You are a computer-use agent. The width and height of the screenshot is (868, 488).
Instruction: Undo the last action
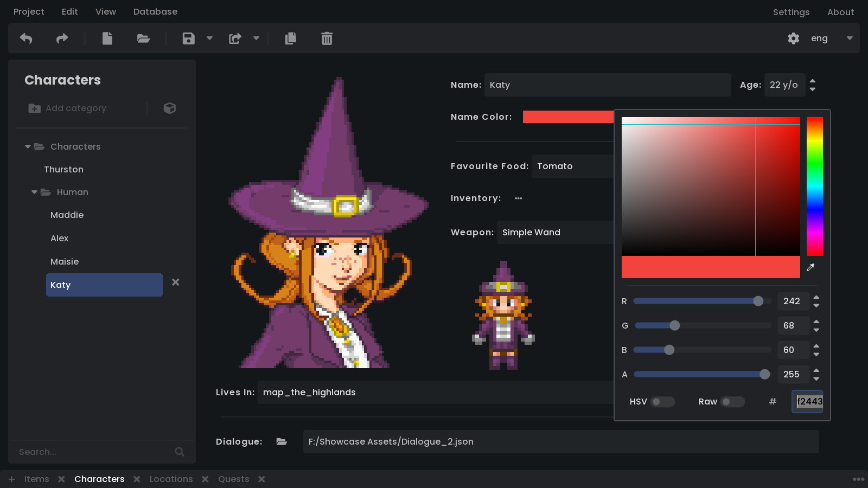[x=25, y=38]
